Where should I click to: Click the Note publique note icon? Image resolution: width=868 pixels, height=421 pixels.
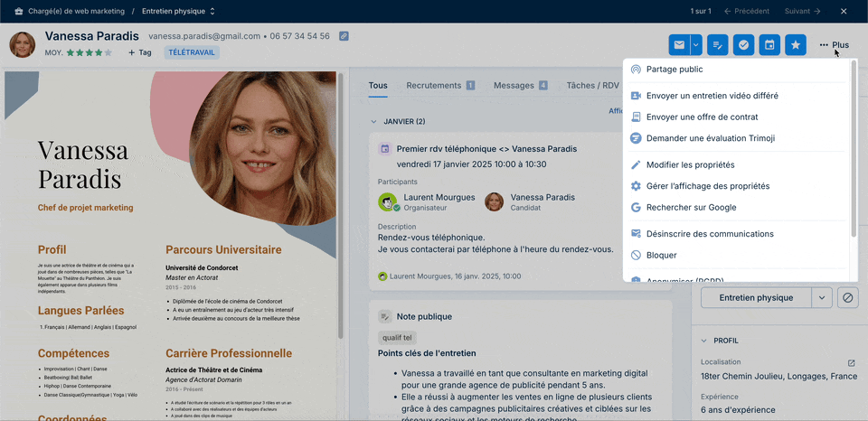point(385,316)
